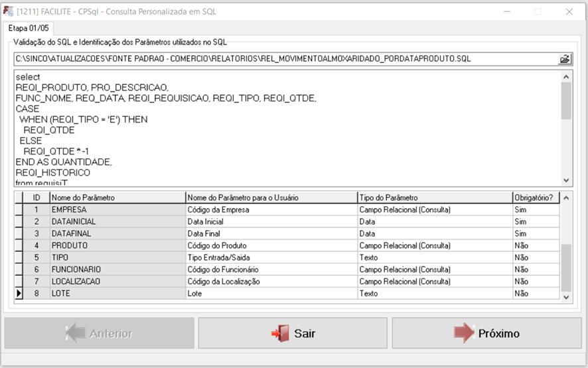Image resolution: width=588 pixels, height=368 pixels.
Task: Click the Próximo button
Action: point(486,333)
